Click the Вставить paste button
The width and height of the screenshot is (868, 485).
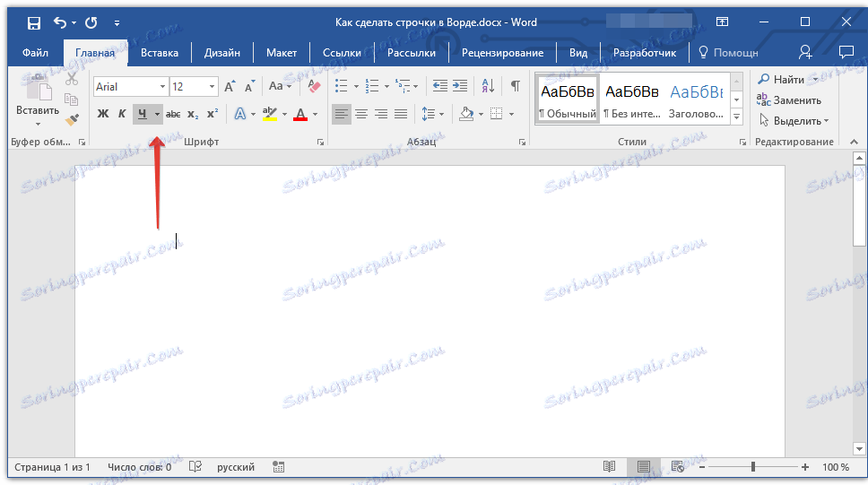click(38, 101)
